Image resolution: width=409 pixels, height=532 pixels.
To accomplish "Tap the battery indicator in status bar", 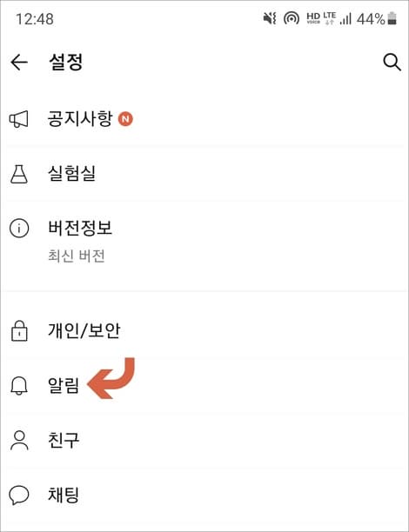I will pos(392,18).
